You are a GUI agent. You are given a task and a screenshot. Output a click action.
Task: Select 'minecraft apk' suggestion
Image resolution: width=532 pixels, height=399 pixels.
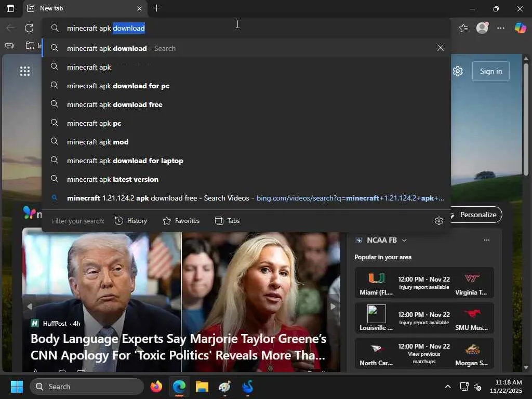246,67
